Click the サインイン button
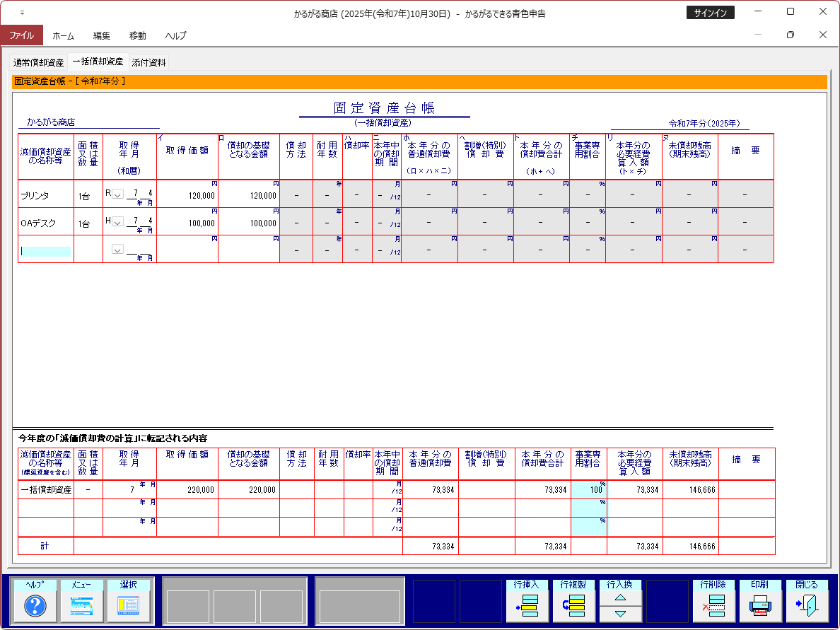 pos(710,13)
